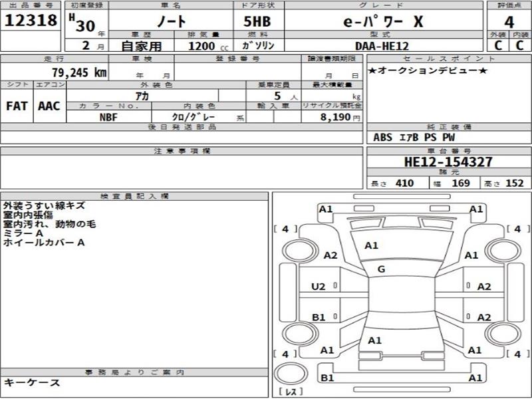Click the fuel type ガソリン
The width and height of the screenshot is (532, 399).
[259, 45]
